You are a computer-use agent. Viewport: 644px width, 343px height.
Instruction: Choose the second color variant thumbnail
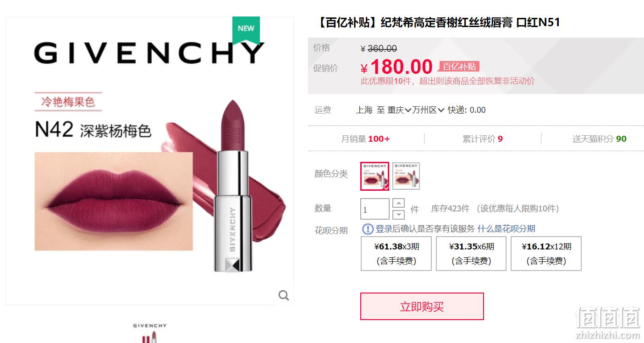(406, 176)
